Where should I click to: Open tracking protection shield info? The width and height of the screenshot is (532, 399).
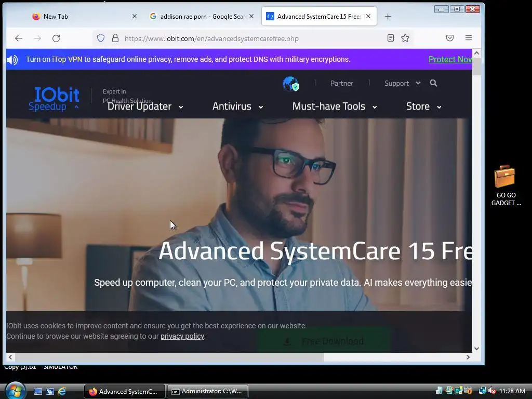[x=101, y=38]
